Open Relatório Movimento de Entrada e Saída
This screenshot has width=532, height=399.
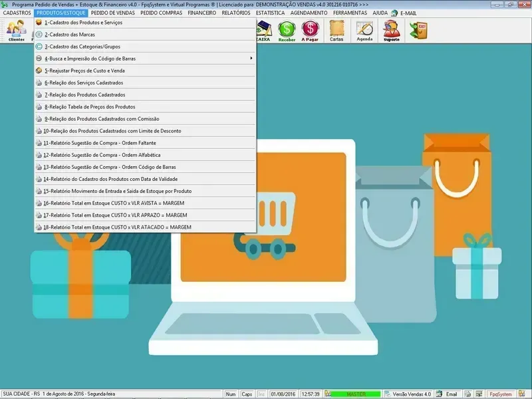[x=118, y=191]
